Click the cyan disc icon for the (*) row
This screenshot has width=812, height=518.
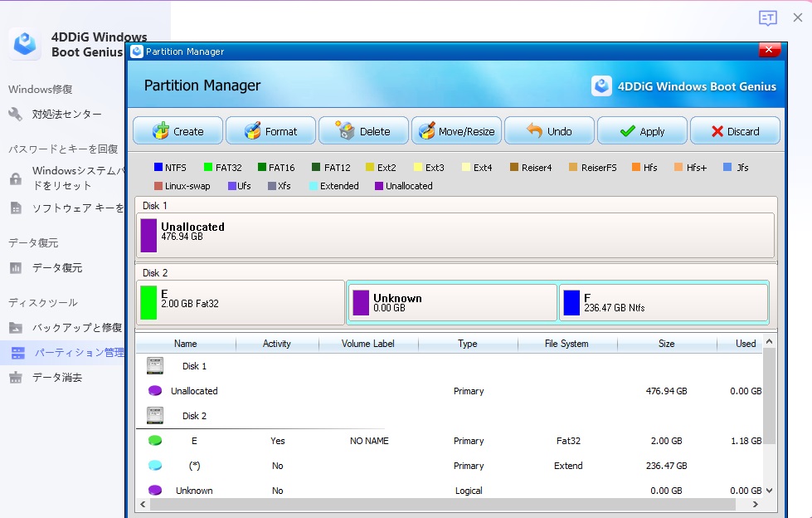[x=155, y=465]
